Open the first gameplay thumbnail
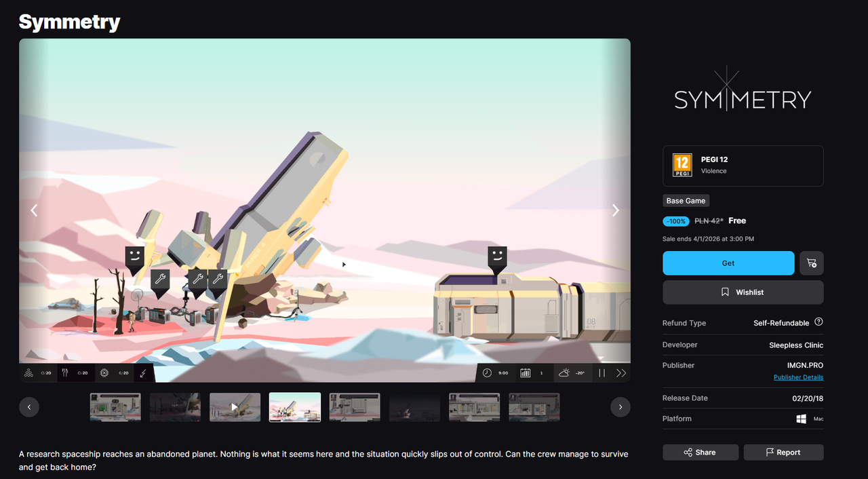 click(x=115, y=407)
